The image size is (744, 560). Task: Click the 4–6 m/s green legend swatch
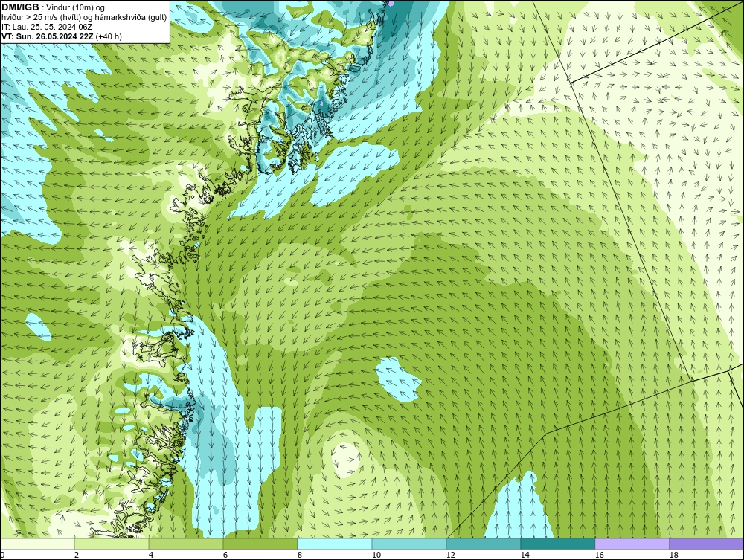click(x=186, y=544)
